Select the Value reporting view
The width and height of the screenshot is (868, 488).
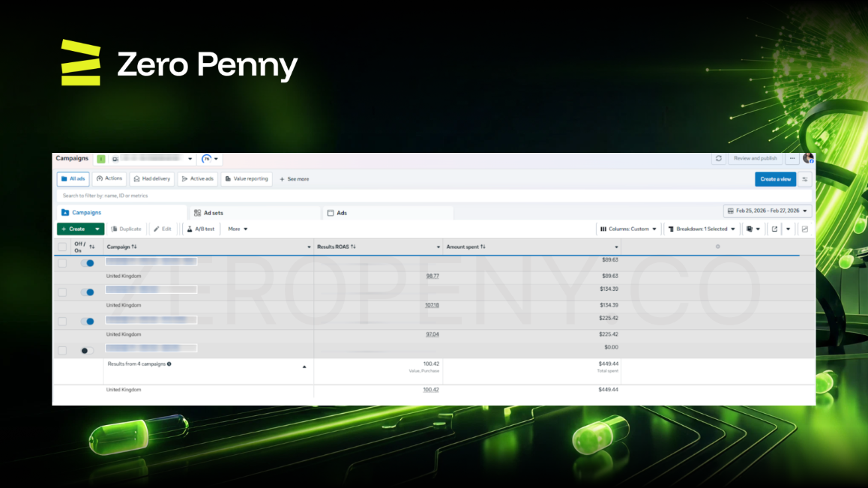click(247, 179)
